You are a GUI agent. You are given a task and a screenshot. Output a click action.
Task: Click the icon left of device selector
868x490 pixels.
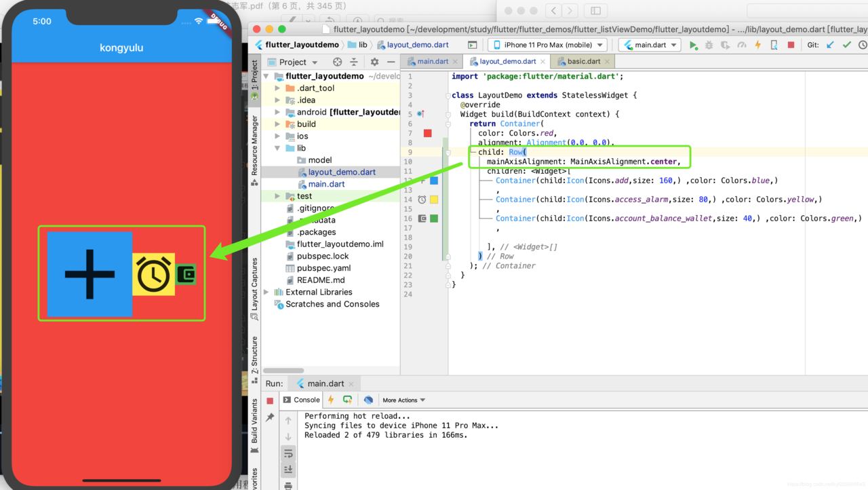pos(473,45)
